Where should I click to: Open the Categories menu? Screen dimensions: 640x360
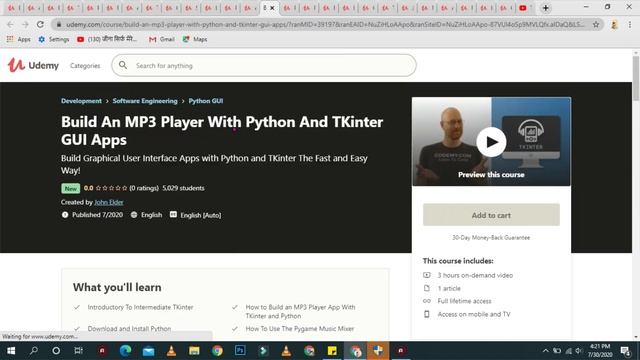85,65
